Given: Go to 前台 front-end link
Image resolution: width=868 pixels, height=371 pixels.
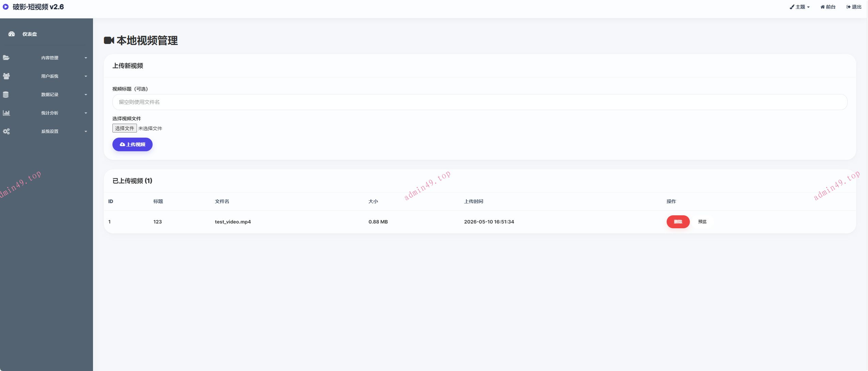Looking at the screenshot, I should tap(828, 7).
